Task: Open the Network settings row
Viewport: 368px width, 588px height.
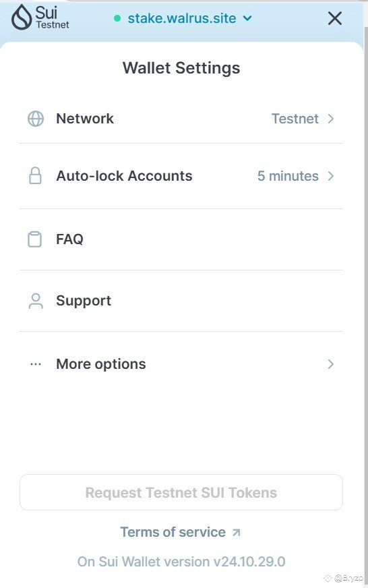Action: 181,119
